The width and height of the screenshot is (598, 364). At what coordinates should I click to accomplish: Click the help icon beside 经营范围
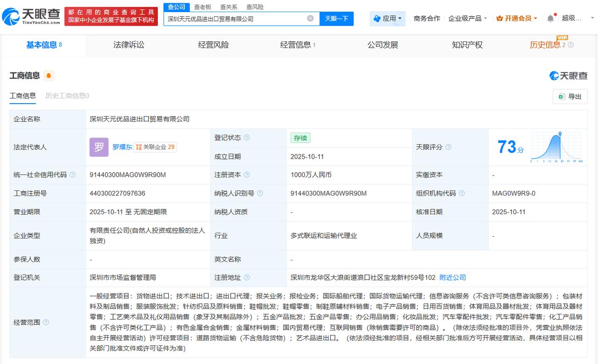tap(46, 322)
